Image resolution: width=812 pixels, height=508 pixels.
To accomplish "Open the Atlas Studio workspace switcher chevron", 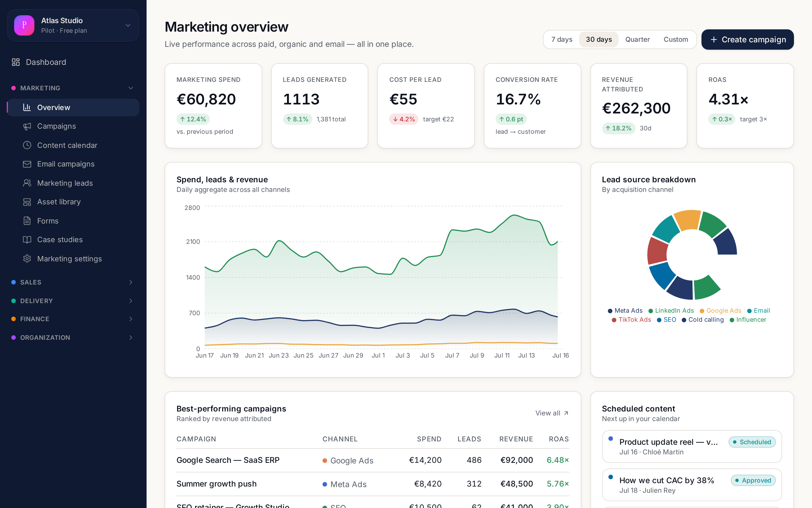I will pyautogui.click(x=128, y=25).
